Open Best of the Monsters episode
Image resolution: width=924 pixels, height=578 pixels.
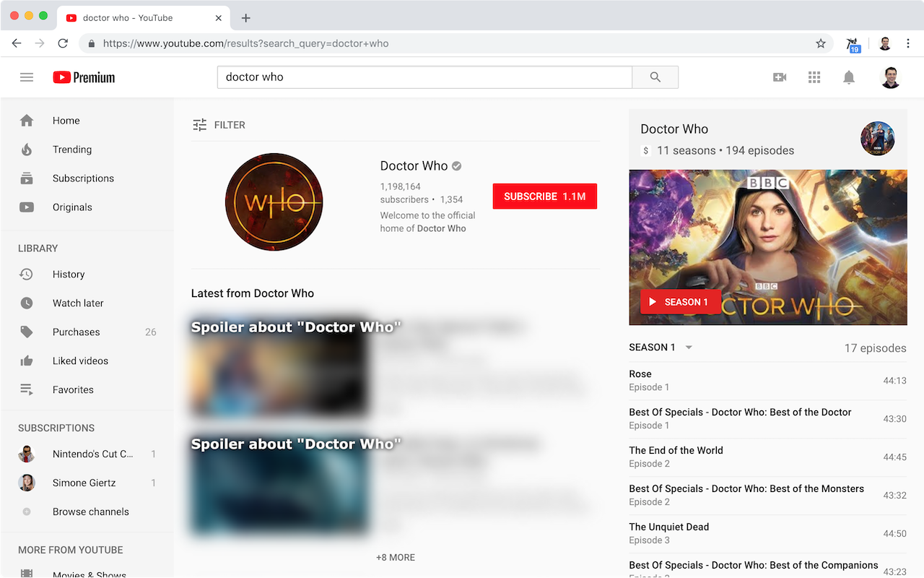coord(767,496)
